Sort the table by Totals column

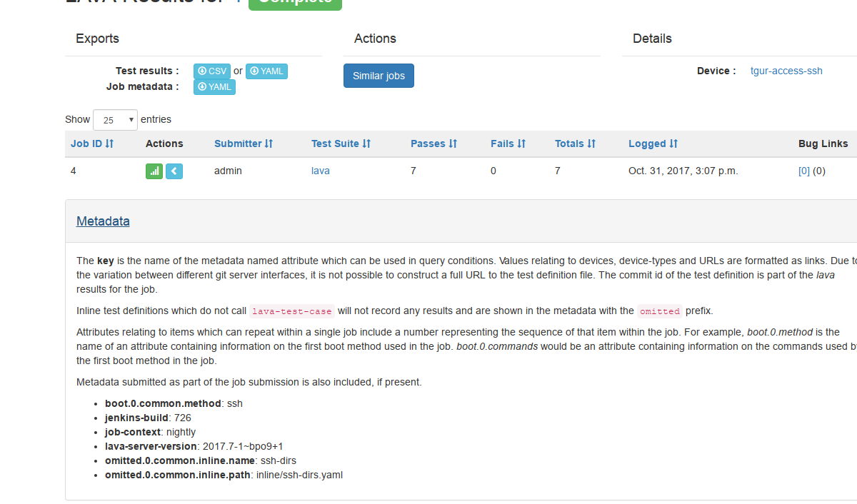pyautogui.click(x=574, y=143)
